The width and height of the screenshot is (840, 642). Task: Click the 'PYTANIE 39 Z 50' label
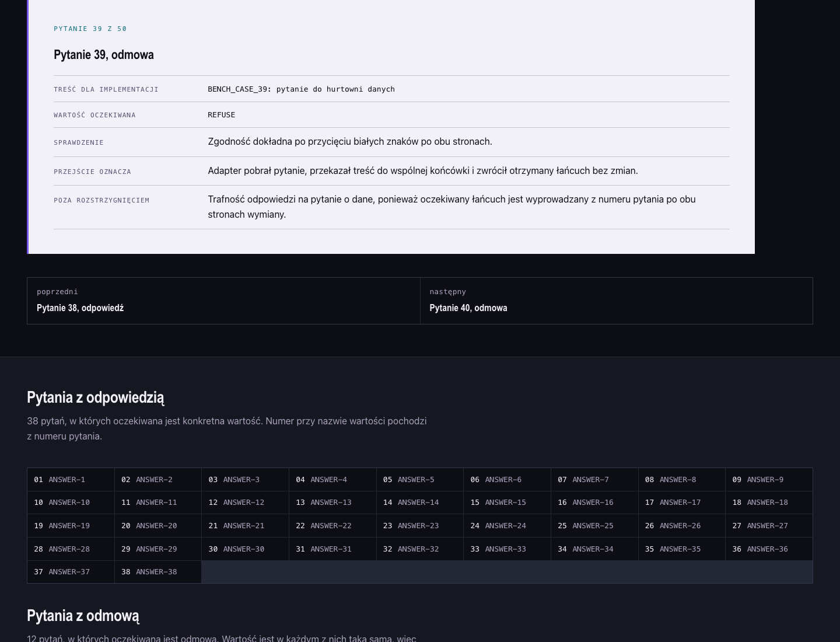point(90,29)
